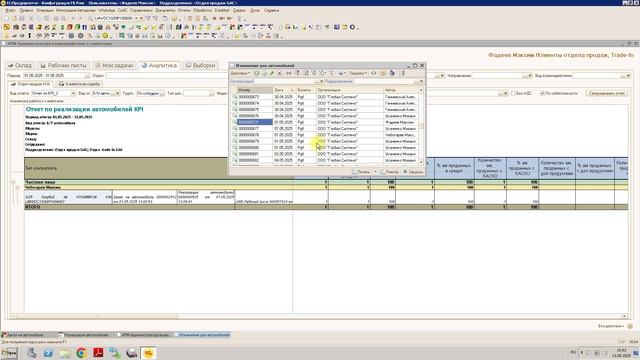Click the blue document icon in dialog toolbar

pyautogui.click(x=392, y=73)
